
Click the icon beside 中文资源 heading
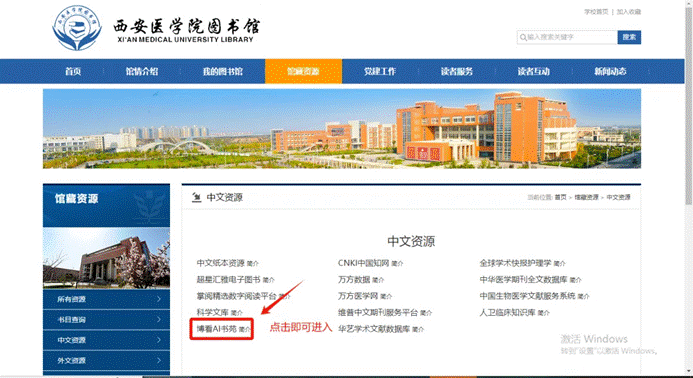[197, 197]
